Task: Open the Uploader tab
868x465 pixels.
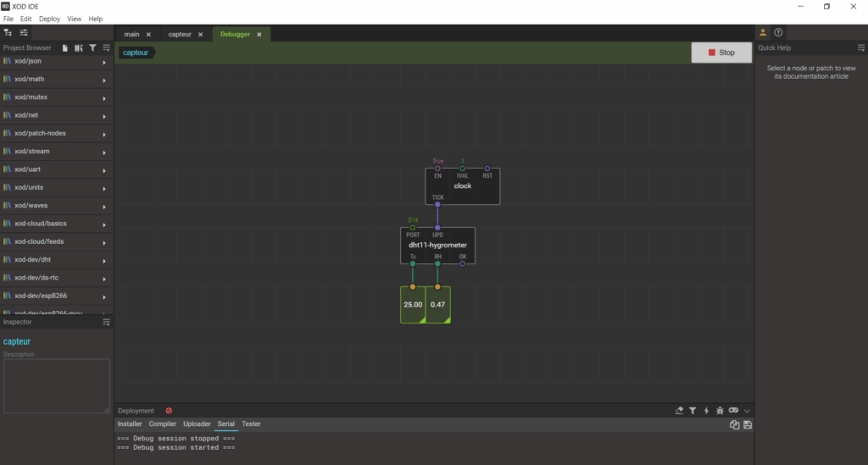Action: [x=197, y=424]
